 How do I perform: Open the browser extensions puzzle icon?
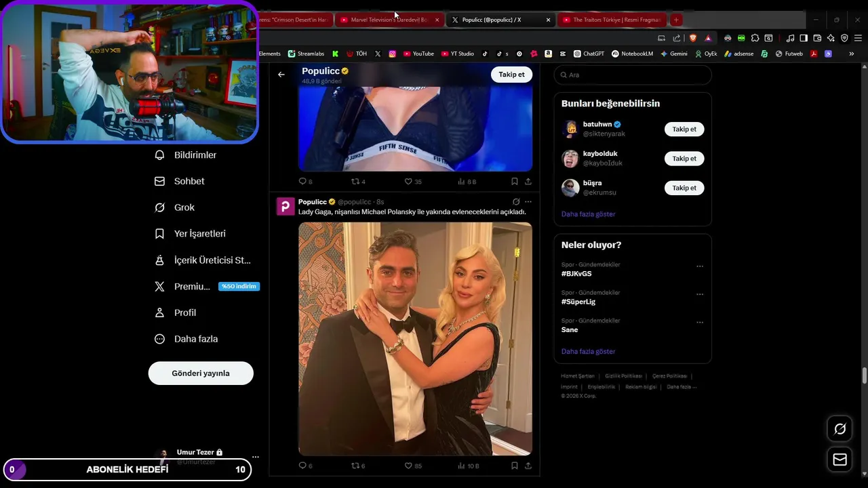pos(755,38)
